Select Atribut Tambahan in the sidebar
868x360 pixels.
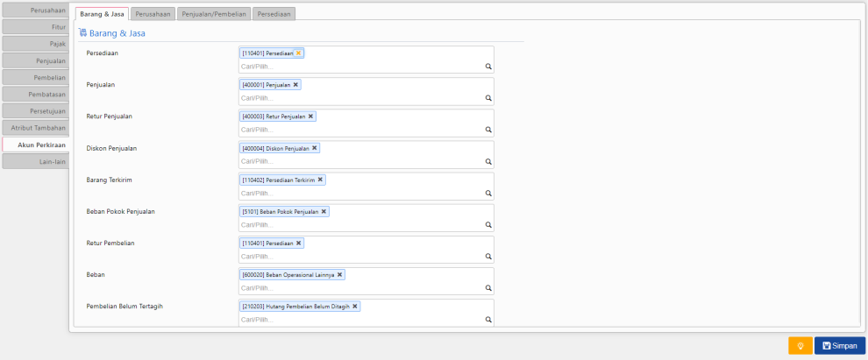click(35, 128)
